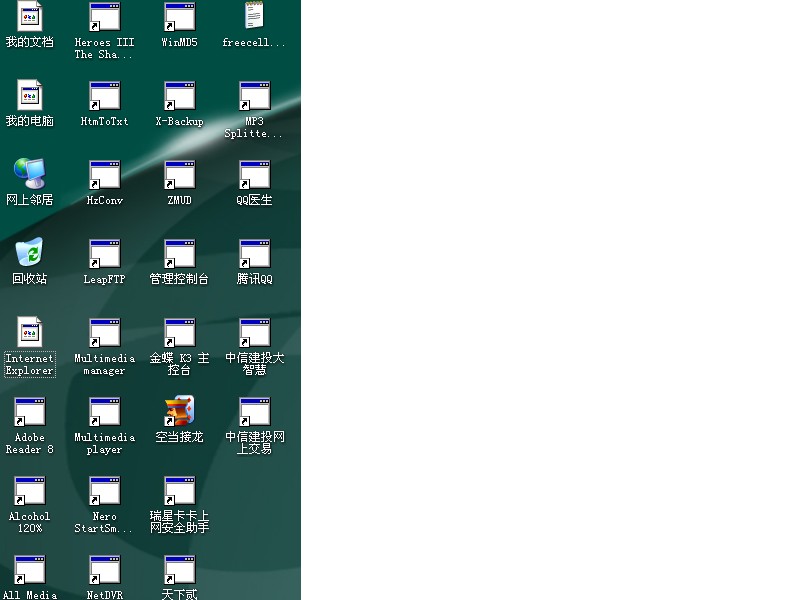Select the LeapFTP shortcut icon
This screenshot has height=600, width=800.
point(104,254)
